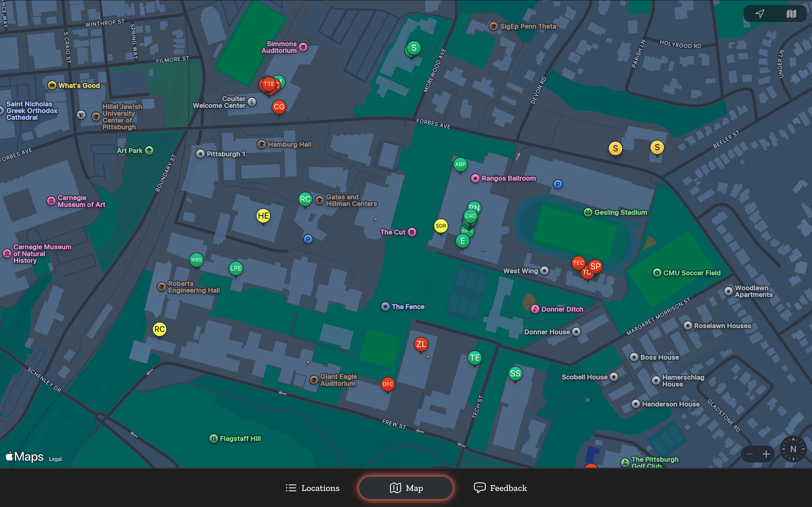Click the location tracking arrow icon
The height and width of the screenshot is (507, 812).
click(760, 14)
